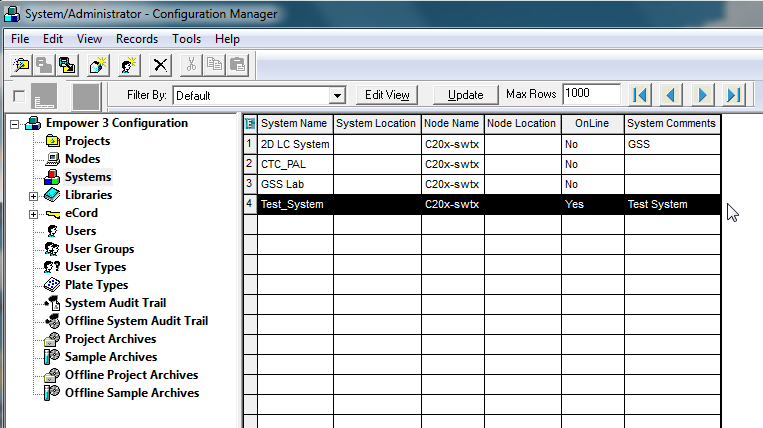Select the eCord icon in the tree
Screen dimensions: 763x428
point(53,214)
